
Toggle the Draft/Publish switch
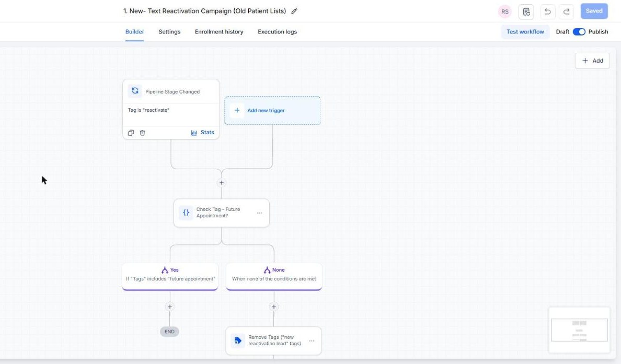[579, 32]
